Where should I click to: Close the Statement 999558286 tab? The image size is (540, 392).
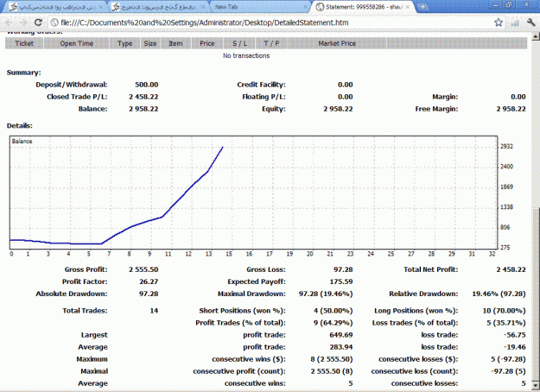click(408, 7)
